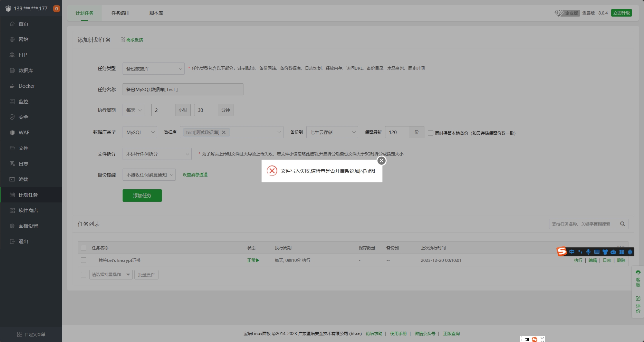Open the 设置消息通道 link
The width and height of the screenshot is (644, 342).
[195, 175]
